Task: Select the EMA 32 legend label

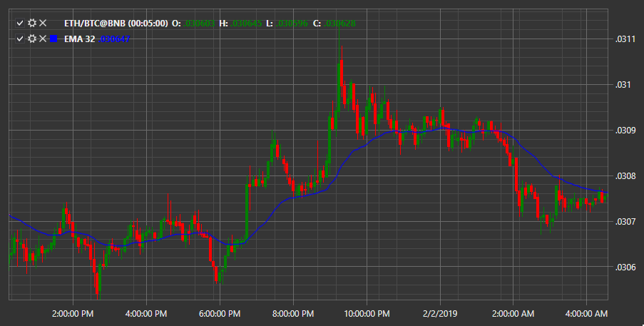Action: pos(79,39)
